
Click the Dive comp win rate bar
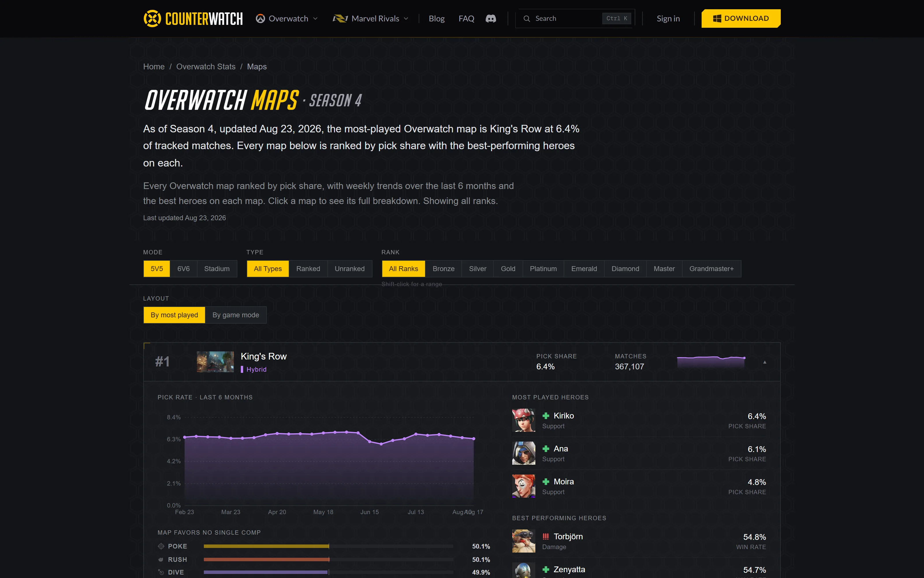[x=328, y=572]
